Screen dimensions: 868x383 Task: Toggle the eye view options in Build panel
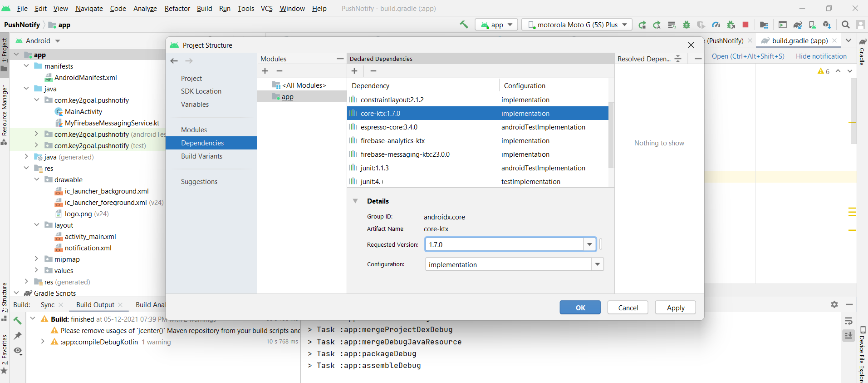coord(18,351)
